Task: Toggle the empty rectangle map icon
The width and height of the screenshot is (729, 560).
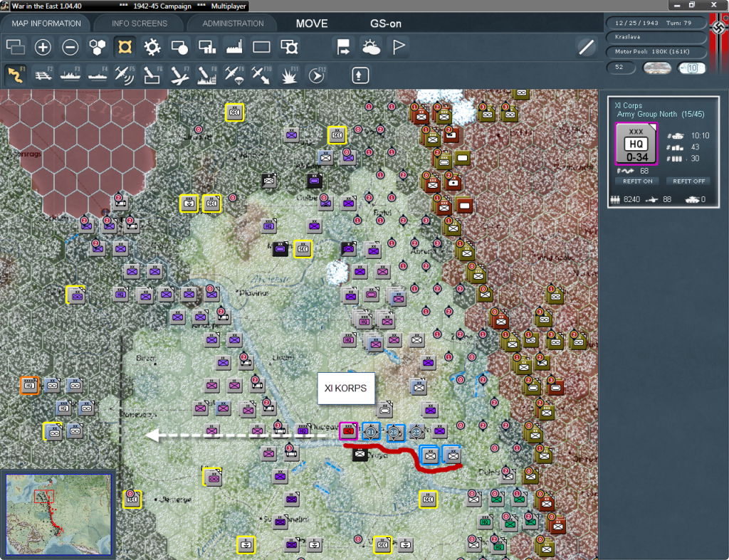Action: [x=261, y=47]
